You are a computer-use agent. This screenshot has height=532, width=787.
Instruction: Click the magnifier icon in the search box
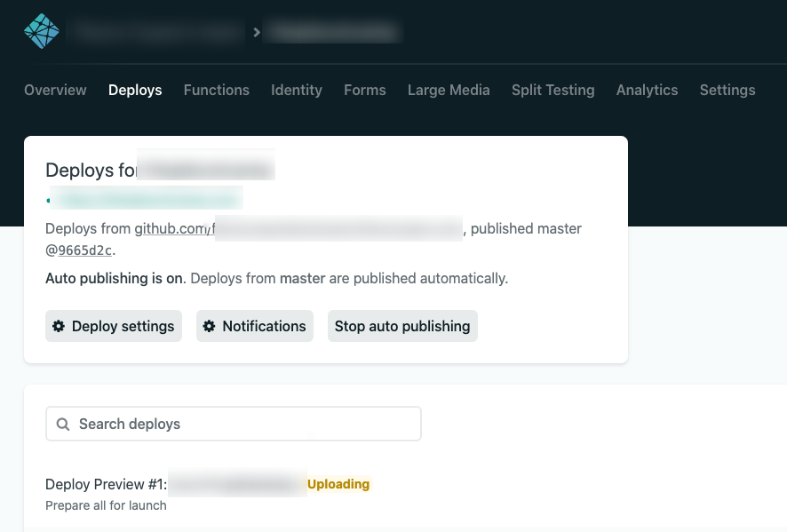[x=63, y=425]
